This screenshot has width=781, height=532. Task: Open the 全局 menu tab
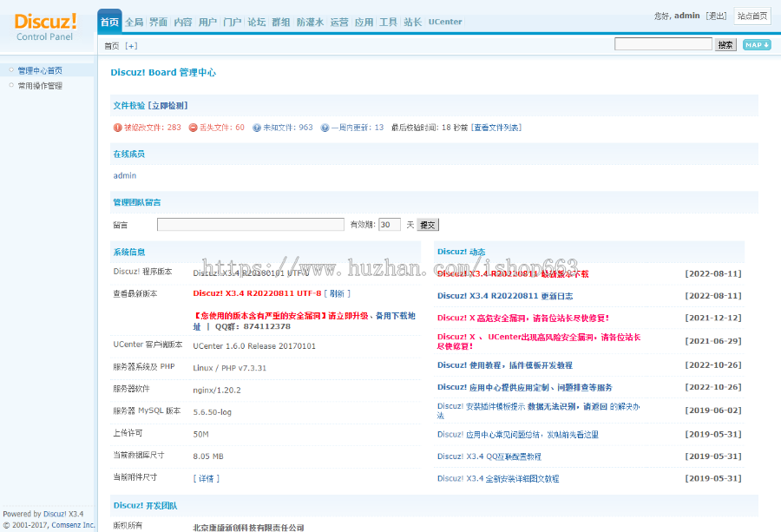(x=134, y=22)
